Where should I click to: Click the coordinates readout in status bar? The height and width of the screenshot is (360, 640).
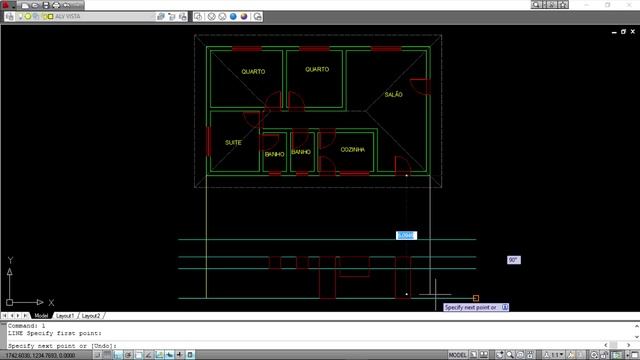[x=40, y=356]
